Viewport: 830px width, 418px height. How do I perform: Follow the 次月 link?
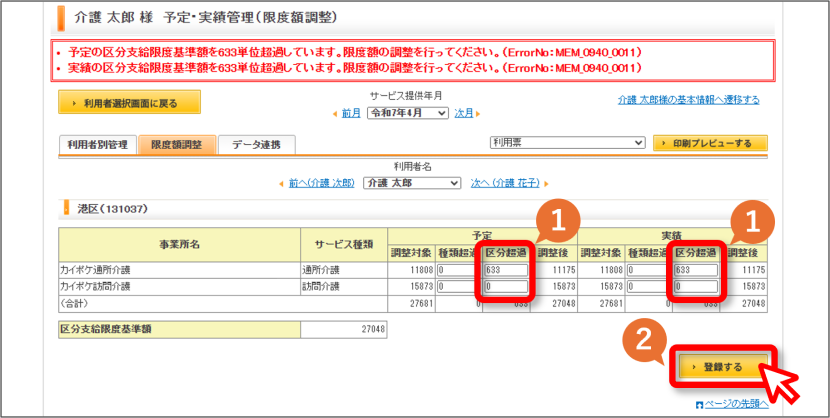tap(464, 114)
